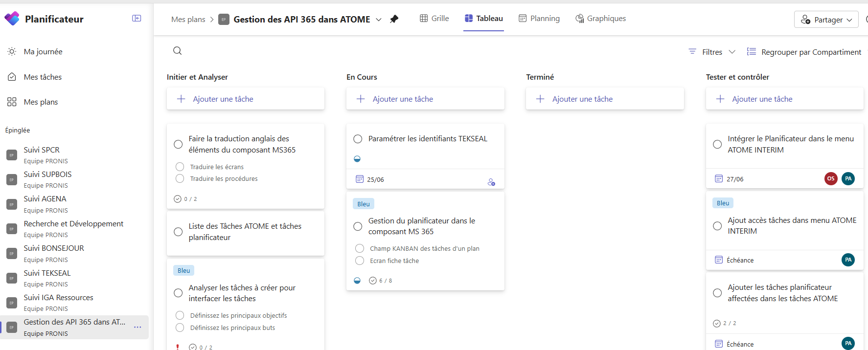Image resolution: width=868 pixels, height=350 pixels.
Task: Collapse the left navigation pane
Action: 137,18
